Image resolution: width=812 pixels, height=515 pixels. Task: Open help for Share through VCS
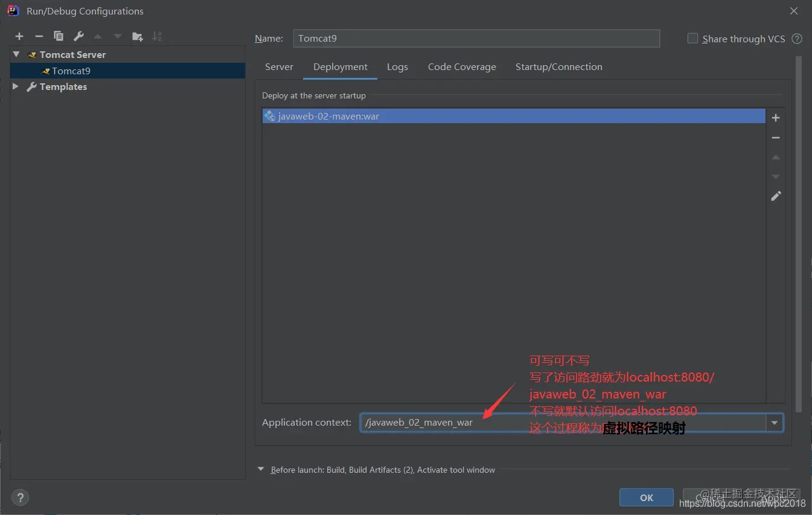coord(797,39)
